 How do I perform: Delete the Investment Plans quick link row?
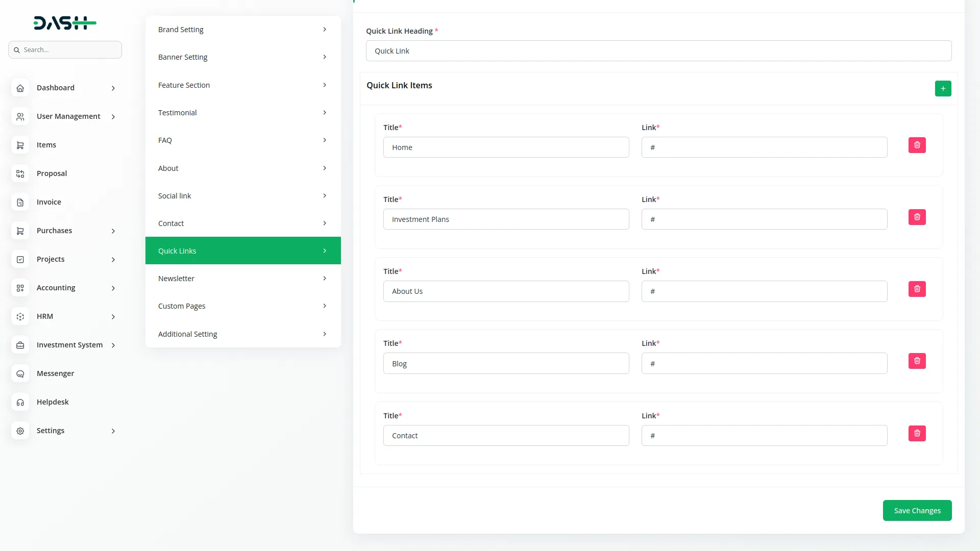click(917, 217)
